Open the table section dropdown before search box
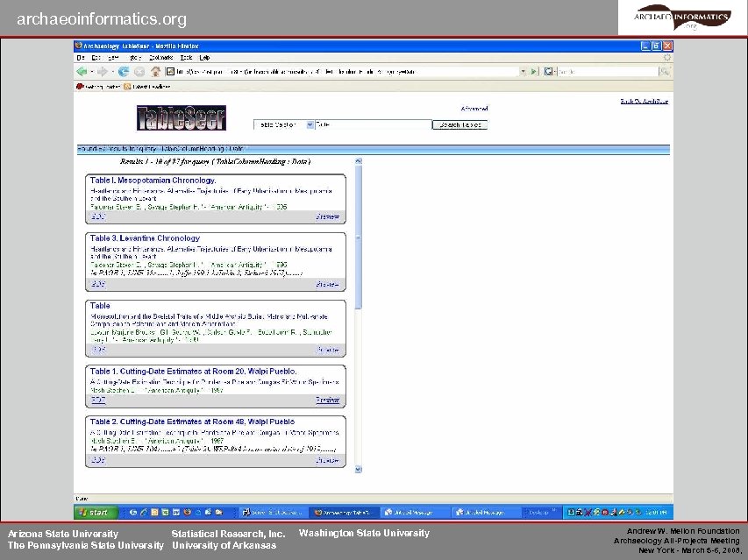 (284, 124)
